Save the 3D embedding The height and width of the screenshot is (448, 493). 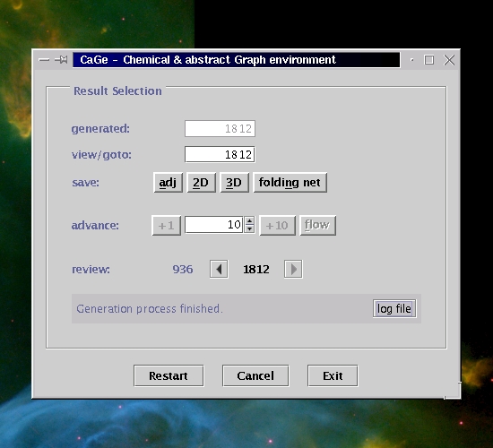tap(234, 183)
